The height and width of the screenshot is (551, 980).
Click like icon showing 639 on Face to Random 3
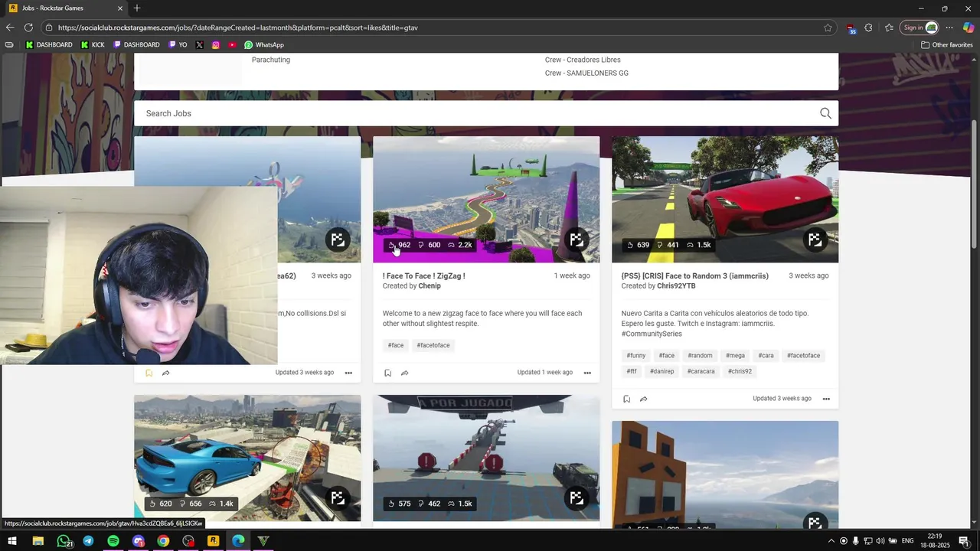(630, 245)
